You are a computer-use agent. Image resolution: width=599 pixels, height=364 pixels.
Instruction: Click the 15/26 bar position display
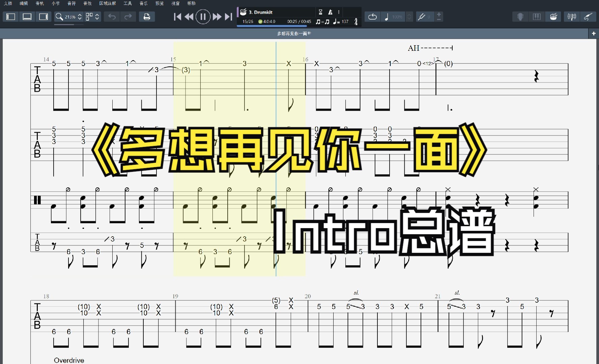[x=248, y=22]
